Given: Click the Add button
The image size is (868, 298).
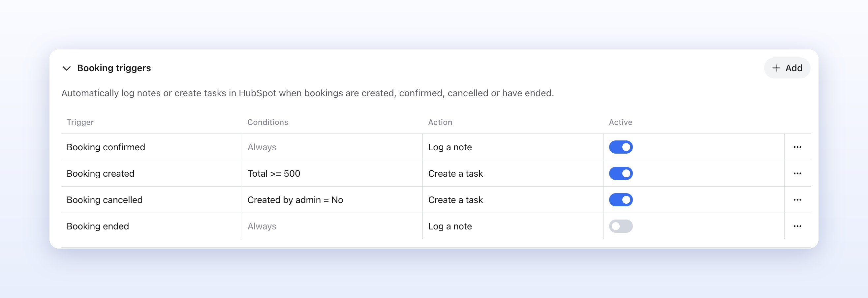Looking at the screenshot, I should click(x=787, y=68).
